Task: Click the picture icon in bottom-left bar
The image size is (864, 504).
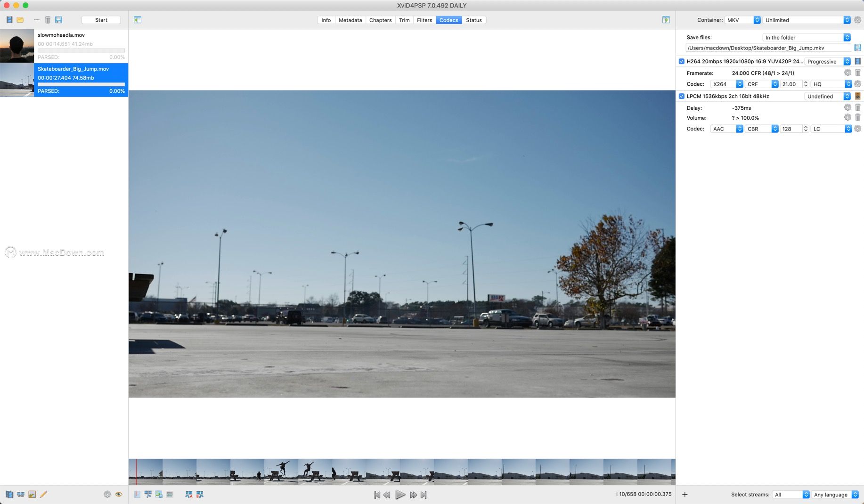Action: click(32, 495)
